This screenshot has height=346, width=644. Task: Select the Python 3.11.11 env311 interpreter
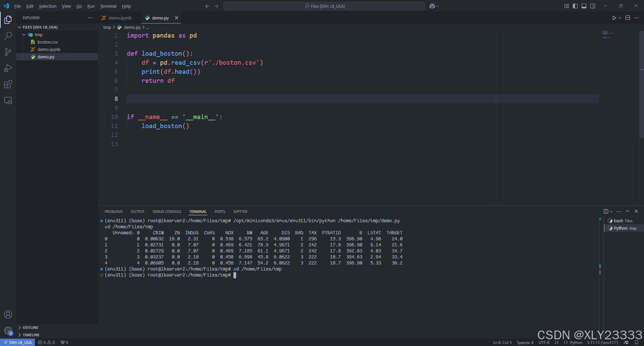pos(600,342)
